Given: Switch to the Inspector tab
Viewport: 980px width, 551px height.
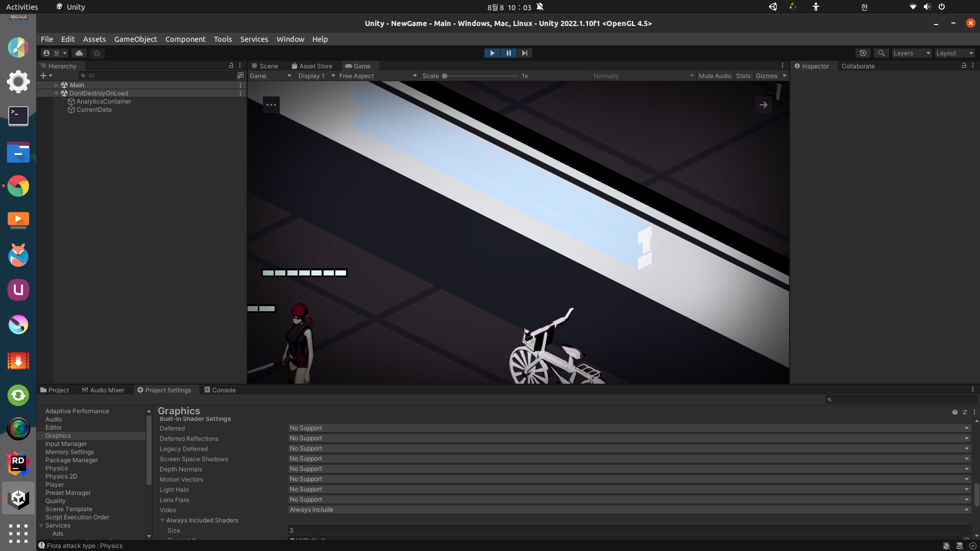Looking at the screenshot, I should [x=812, y=66].
